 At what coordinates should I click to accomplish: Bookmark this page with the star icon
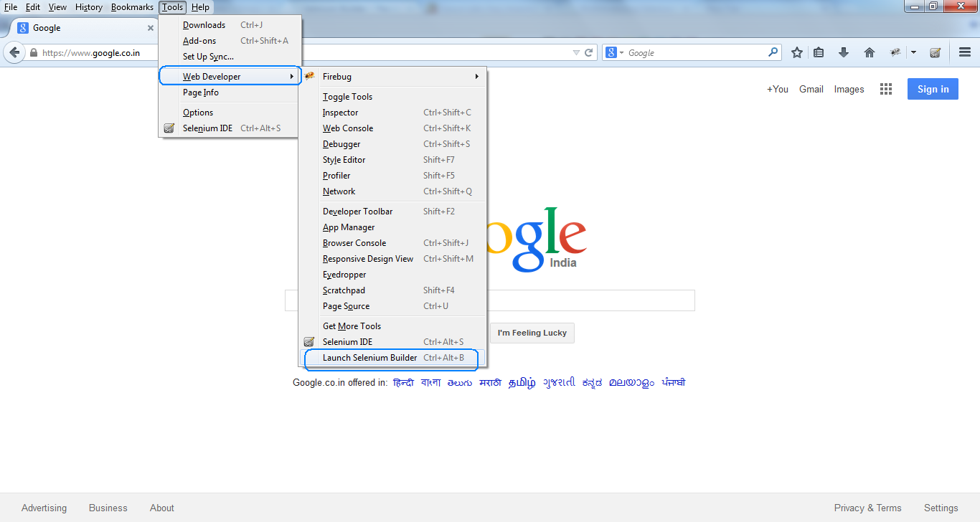point(796,52)
